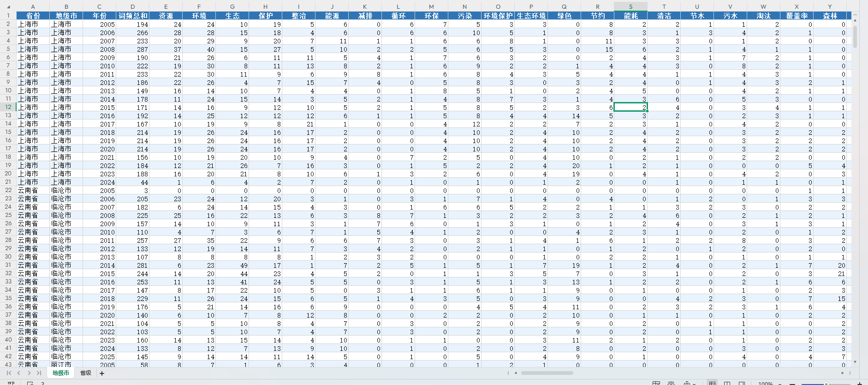868x385 pixels.
Task: Click the 淘汰 header cell
Action: pyautogui.click(x=763, y=16)
